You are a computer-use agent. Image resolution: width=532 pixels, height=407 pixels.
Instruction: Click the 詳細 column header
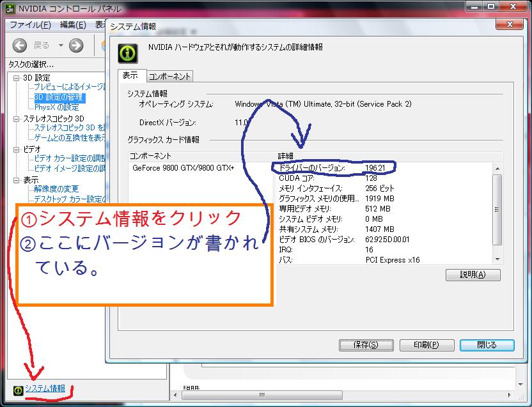(x=389, y=156)
